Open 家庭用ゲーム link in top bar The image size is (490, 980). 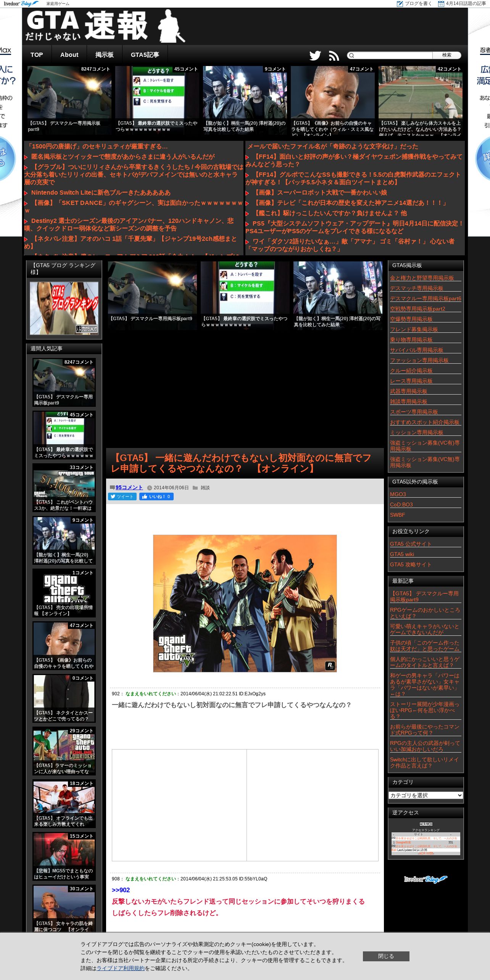click(x=58, y=3)
